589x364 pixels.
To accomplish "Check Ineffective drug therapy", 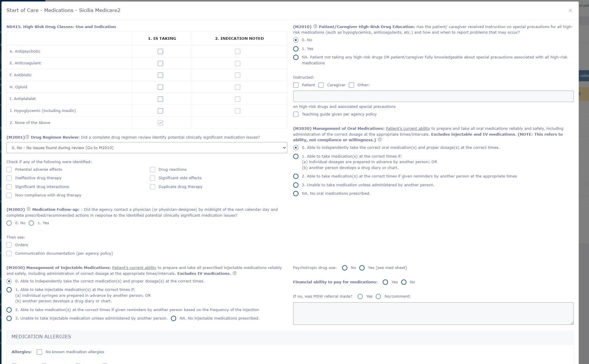I will pyautogui.click(x=9, y=178).
